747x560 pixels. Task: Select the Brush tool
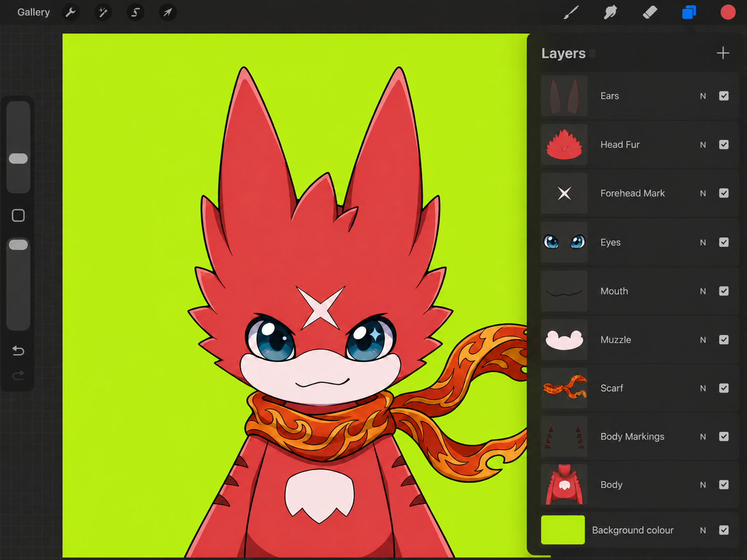571,12
